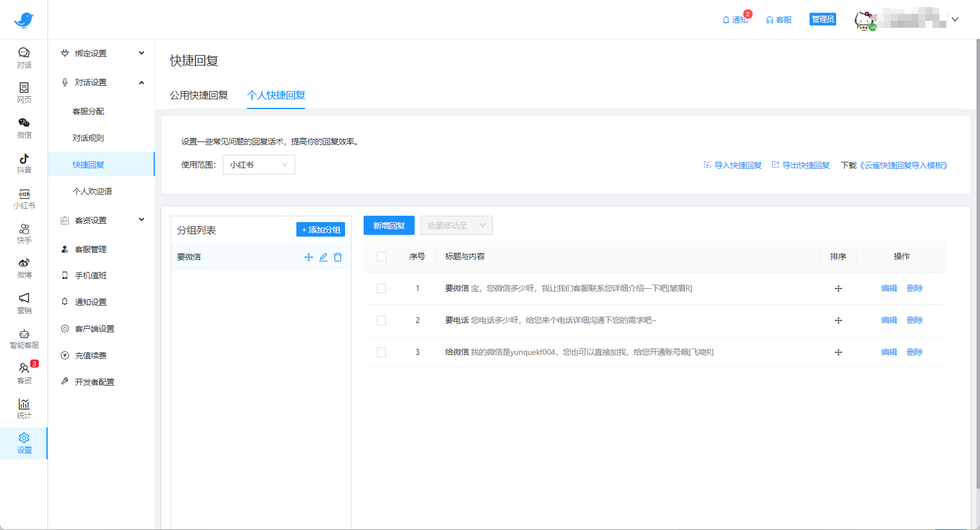Click the 客服 headset icon at top
This screenshot has width=980, height=530.
click(x=770, y=19)
